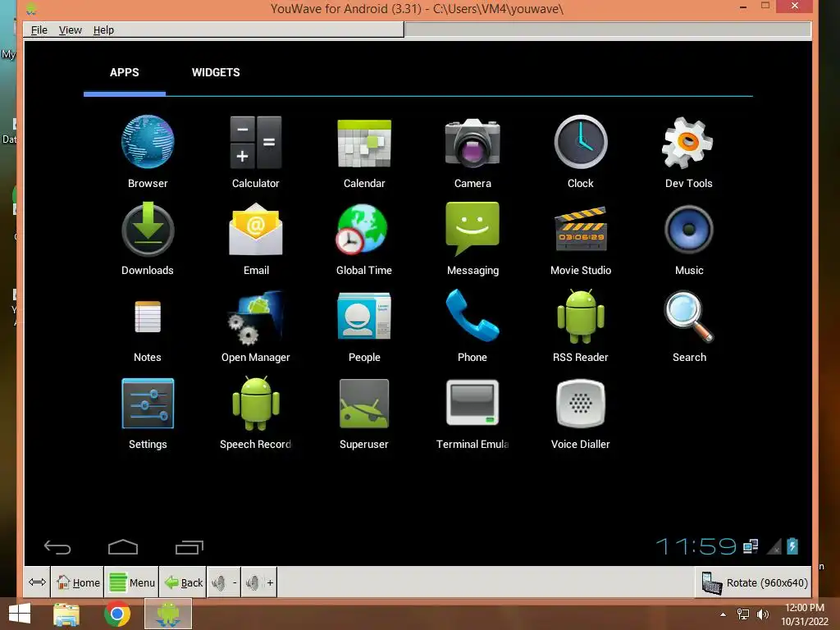840x630 pixels.
Task: Open the Superuser app
Action: pos(364,413)
